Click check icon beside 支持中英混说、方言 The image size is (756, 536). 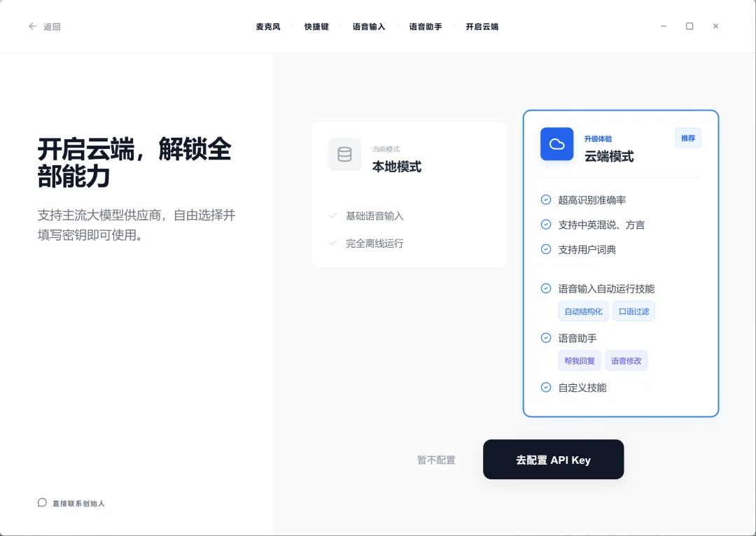tap(546, 225)
